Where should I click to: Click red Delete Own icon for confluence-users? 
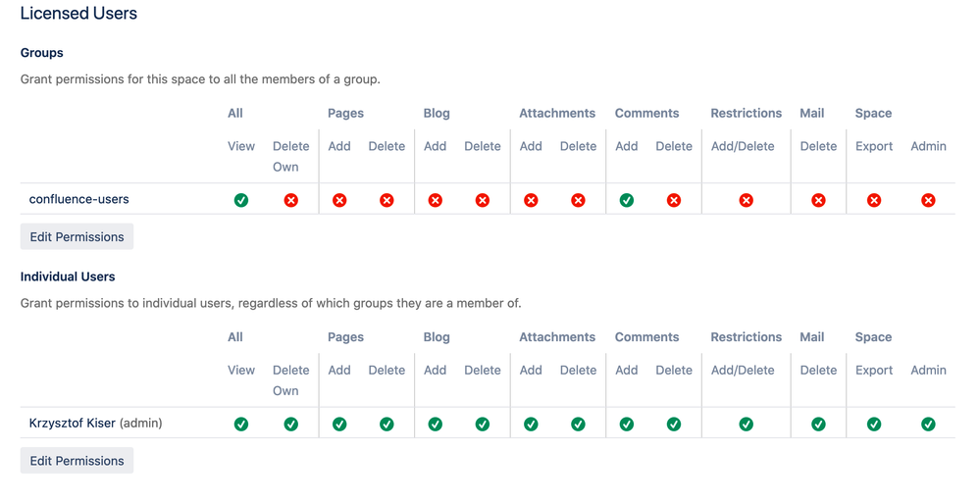pyautogui.click(x=290, y=200)
